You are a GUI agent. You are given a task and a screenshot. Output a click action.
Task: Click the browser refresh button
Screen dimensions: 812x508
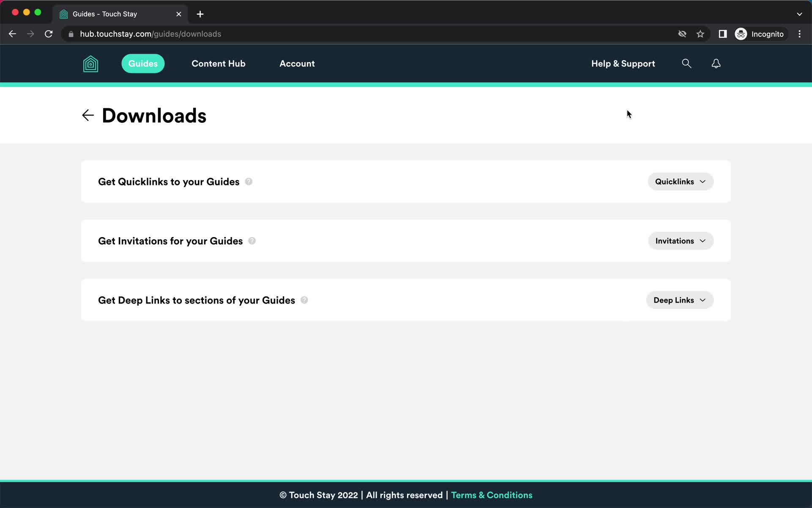click(x=49, y=34)
